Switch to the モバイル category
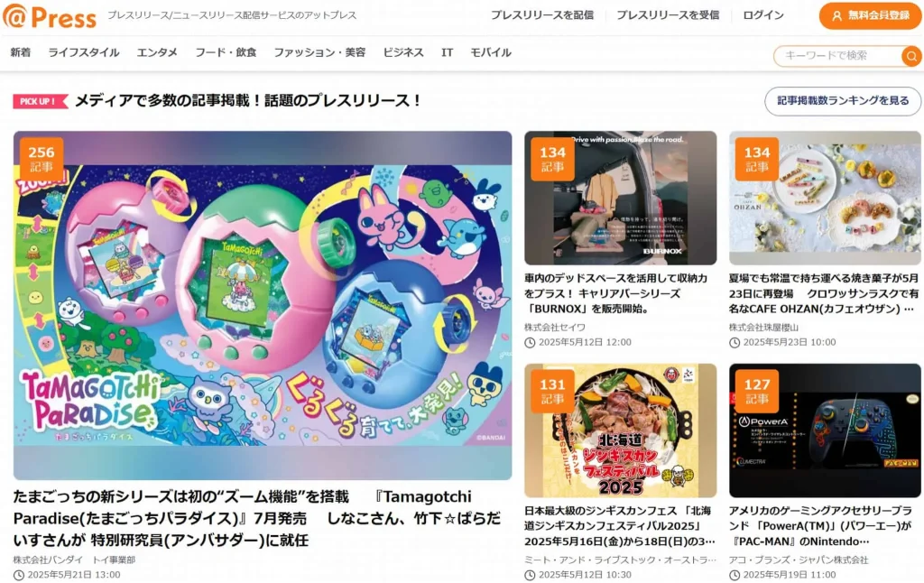Viewport: 924px width, 583px height. tap(490, 52)
